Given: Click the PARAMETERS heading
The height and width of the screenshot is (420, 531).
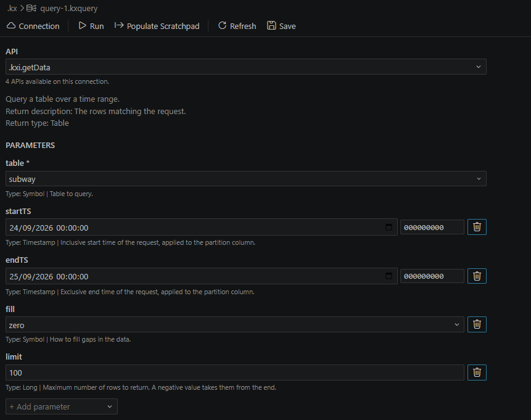Looking at the screenshot, I should [30, 146].
